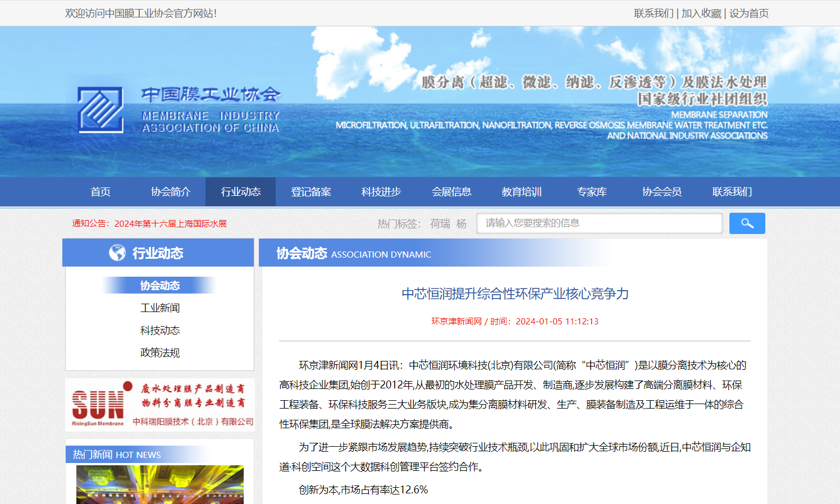840x504 pixels.
Task: Open the 登记备案 navigation menu item
Action: click(x=311, y=191)
